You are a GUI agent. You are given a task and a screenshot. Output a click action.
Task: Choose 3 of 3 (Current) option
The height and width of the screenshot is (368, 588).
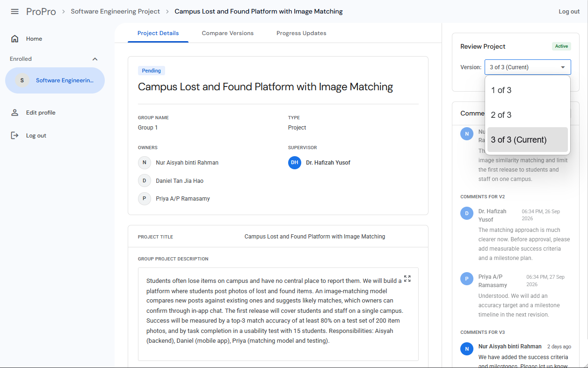coord(528,140)
